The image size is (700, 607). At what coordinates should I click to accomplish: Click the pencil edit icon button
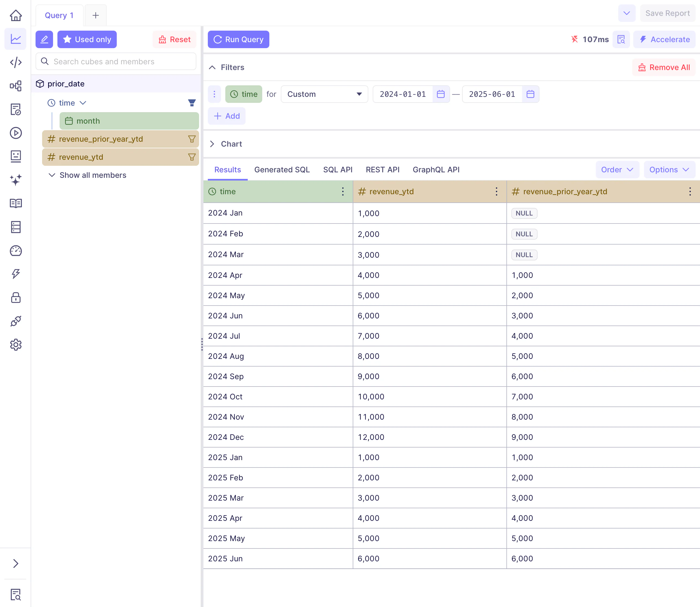44,40
